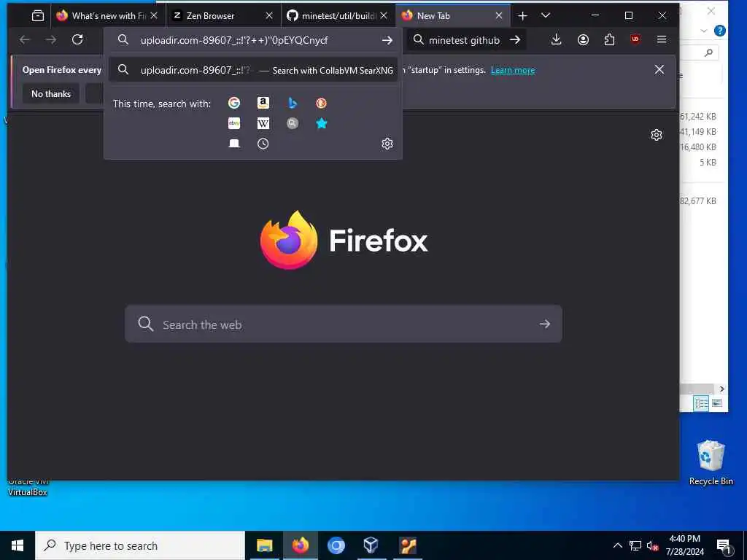Screen dimensions: 747x560
Task: Open the Recycle Bin desktop icon
Action: 711,462
